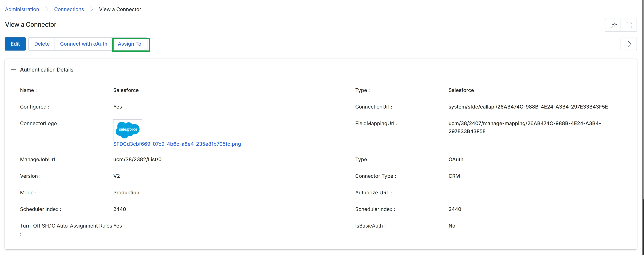Pin the View a Connector page
This screenshot has width=644, height=255.
614,25
